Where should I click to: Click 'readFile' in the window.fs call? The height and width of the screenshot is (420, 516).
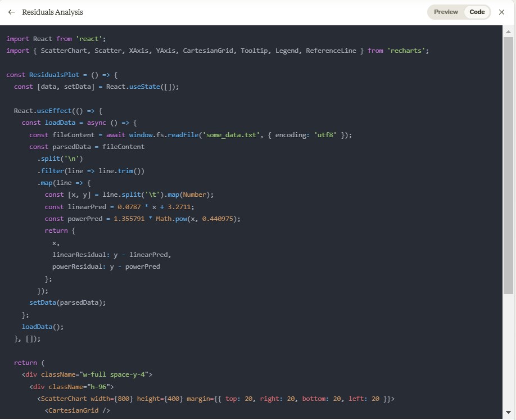pos(183,135)
